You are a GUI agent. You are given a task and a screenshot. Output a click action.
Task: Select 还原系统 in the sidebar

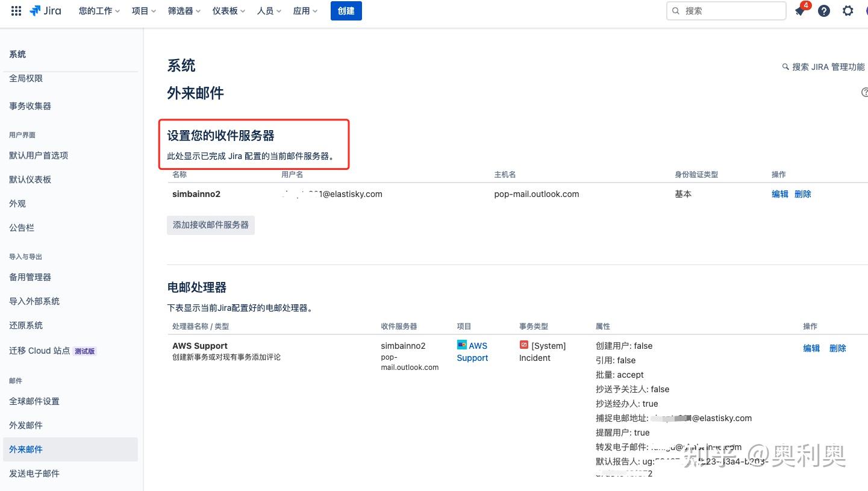26,325
